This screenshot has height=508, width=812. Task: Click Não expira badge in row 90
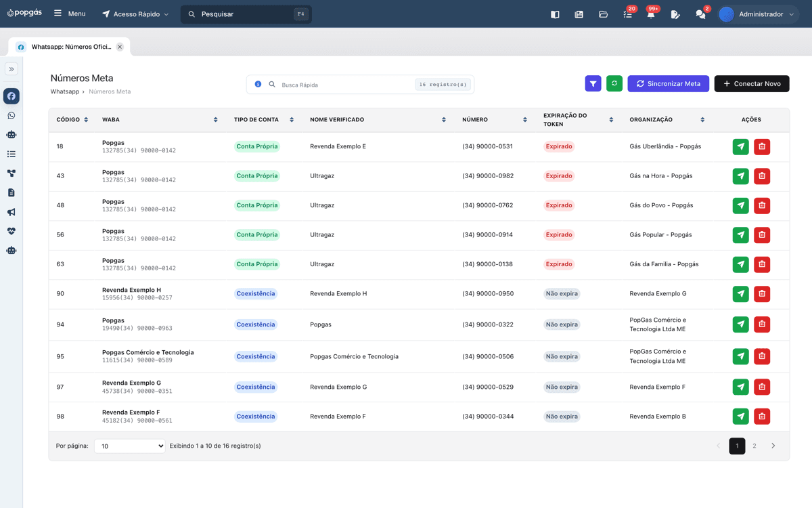click(x=562, y=294)
